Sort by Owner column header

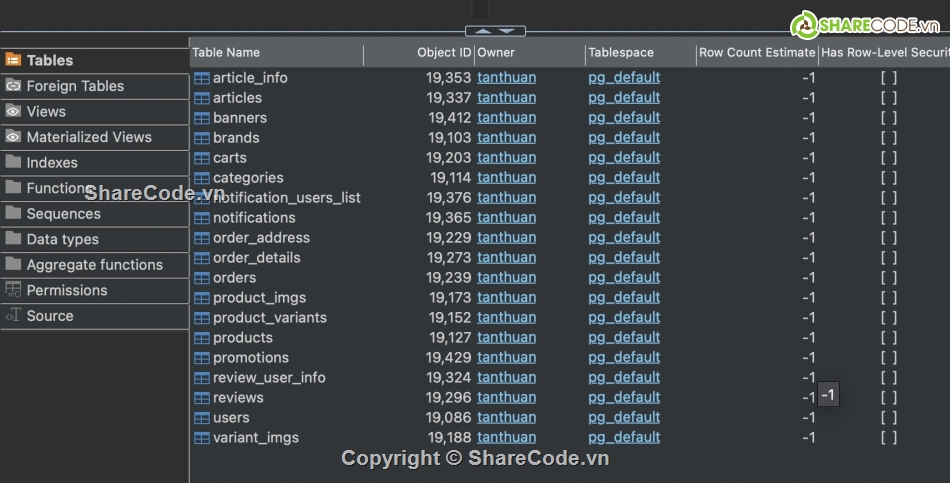pyautogui.click(x=530, y=53)
